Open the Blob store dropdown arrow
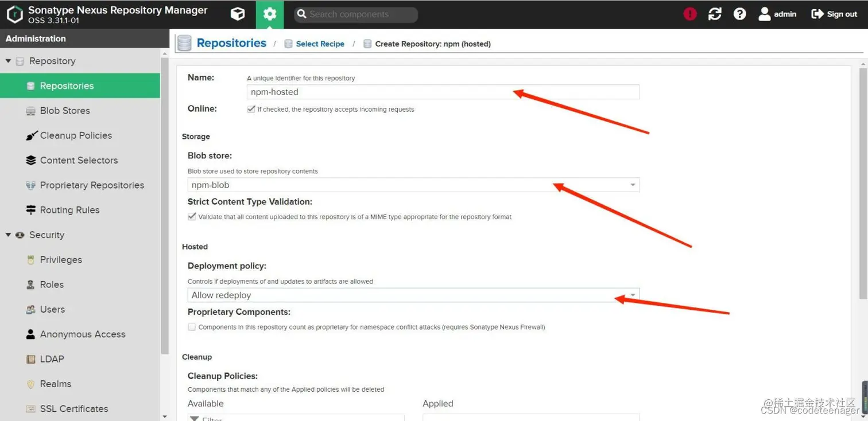 point(633,185)
